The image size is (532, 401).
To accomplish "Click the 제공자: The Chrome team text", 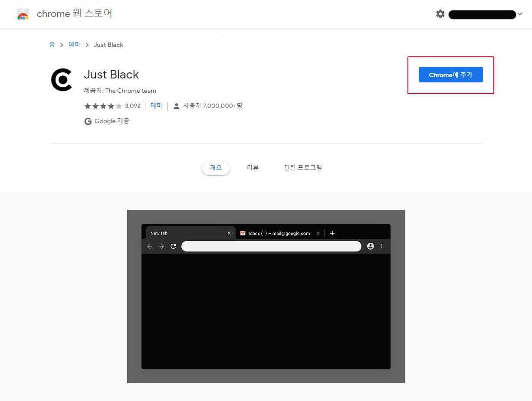I will [x=120, y=91].
